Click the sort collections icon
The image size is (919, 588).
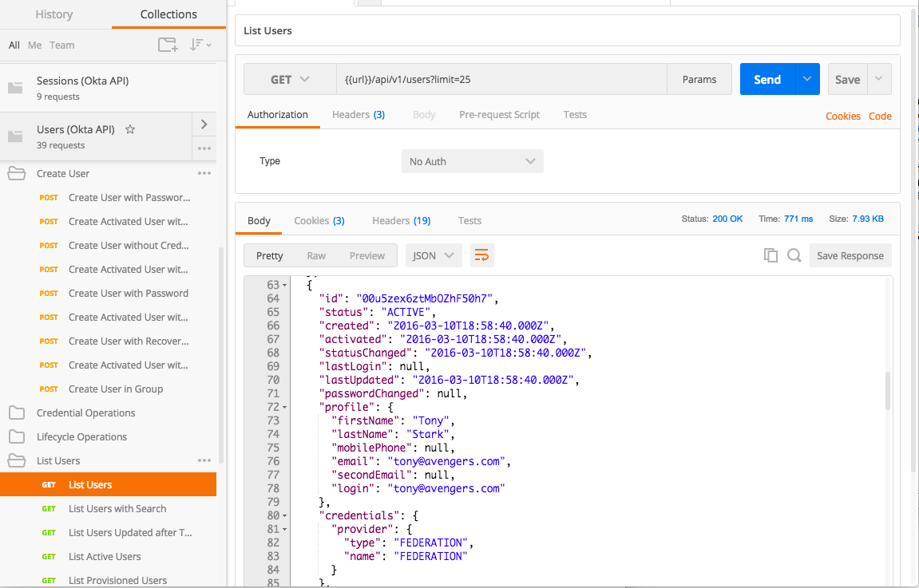click(200, 45)
